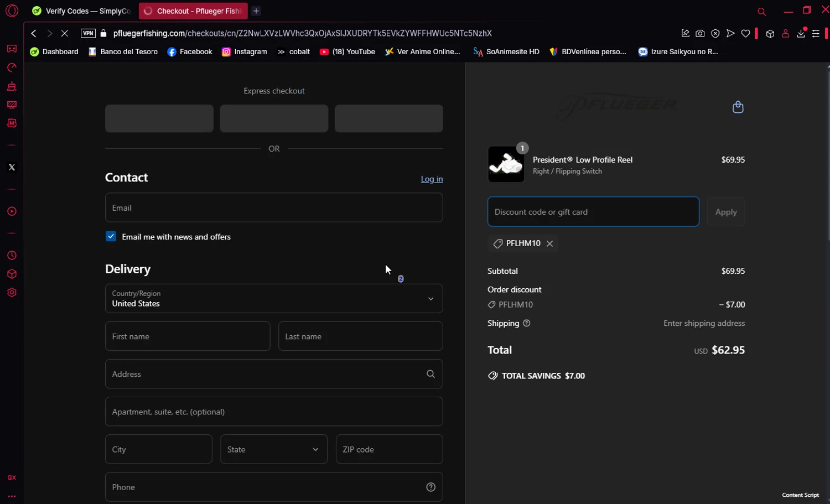
Task: Click the Phone input field
Action: [274, 487]
